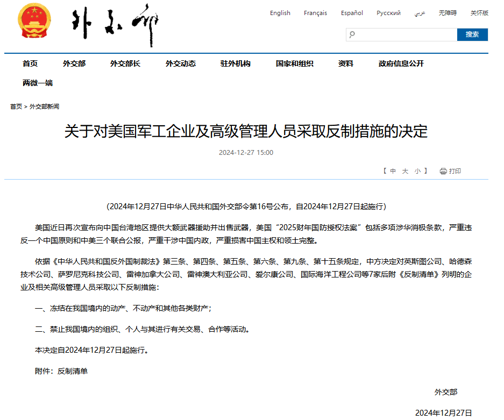Switch font size to 大 (large)
The width and height of the screenshot is (504, 420).
click(406, 171)
